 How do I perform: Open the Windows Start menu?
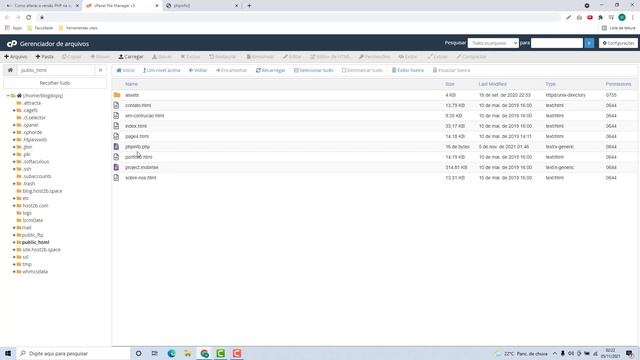coord(8,353)
